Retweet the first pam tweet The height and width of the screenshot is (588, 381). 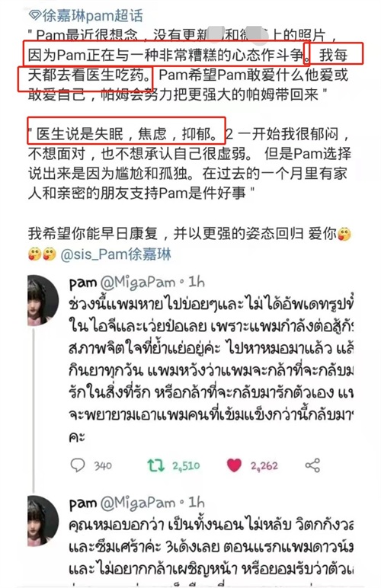click(x=155, y=465)
